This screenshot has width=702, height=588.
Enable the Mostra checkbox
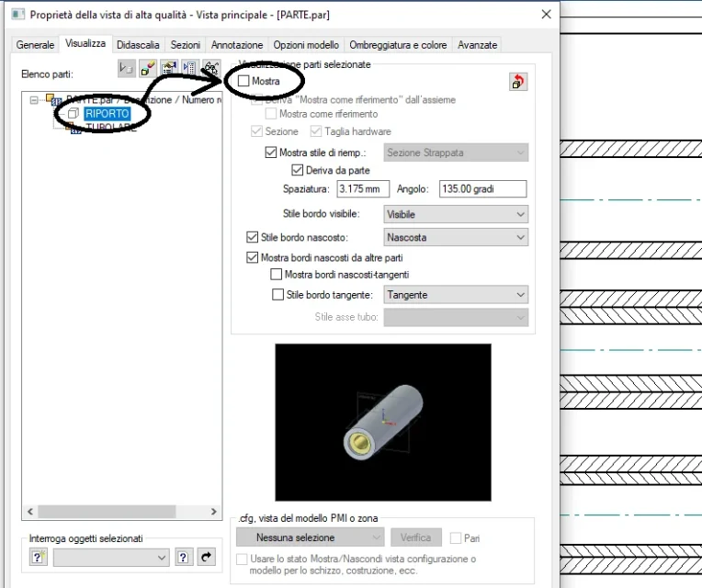click(243, 81)
